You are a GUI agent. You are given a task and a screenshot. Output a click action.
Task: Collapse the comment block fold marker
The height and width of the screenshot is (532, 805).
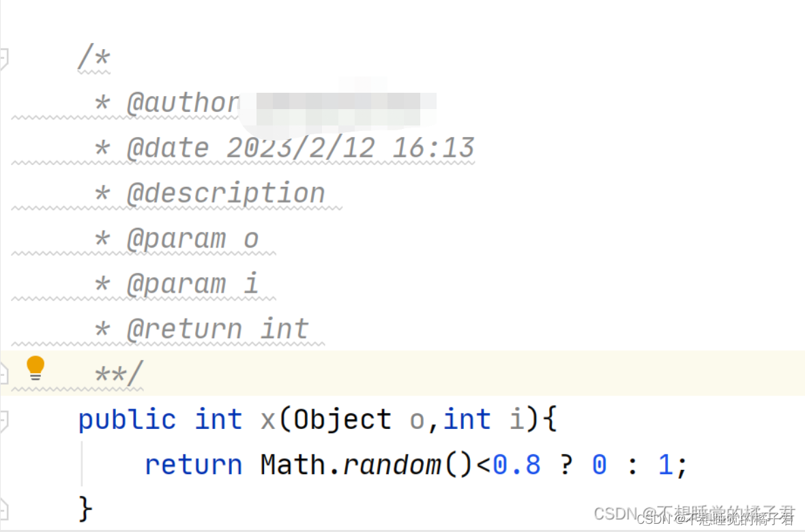3,59
